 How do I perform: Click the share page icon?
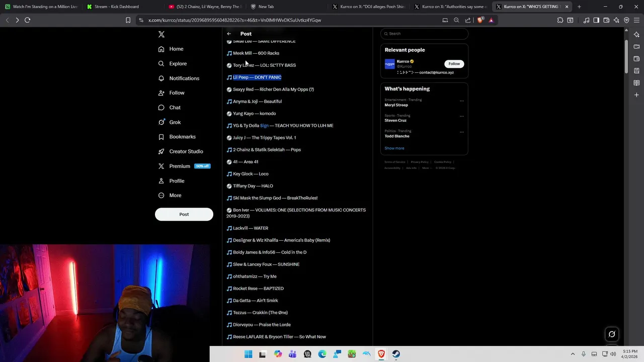[468, 20]
